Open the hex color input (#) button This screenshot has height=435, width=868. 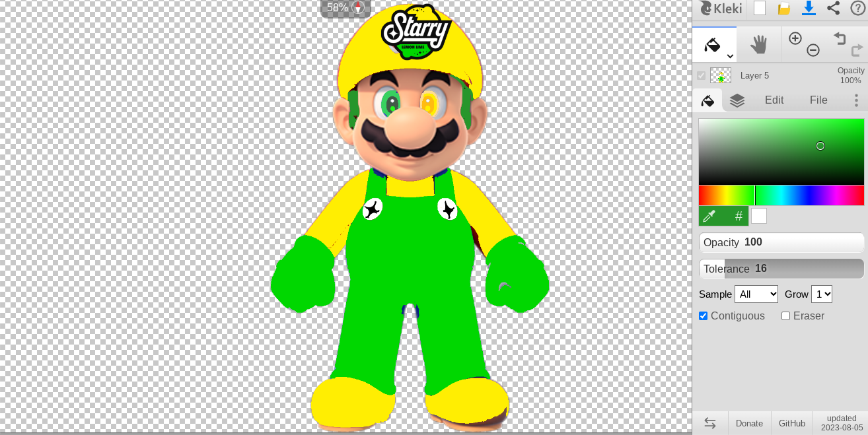(738, 216)
